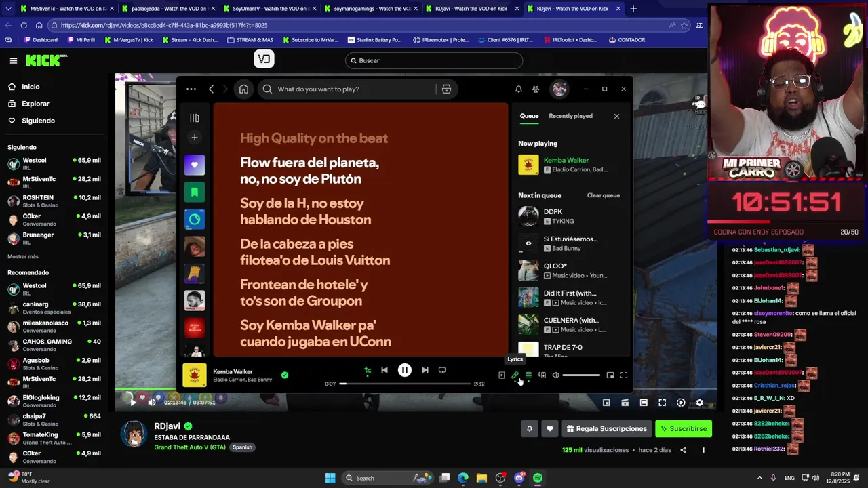Skip to next track in Spotify

[425, 370]
